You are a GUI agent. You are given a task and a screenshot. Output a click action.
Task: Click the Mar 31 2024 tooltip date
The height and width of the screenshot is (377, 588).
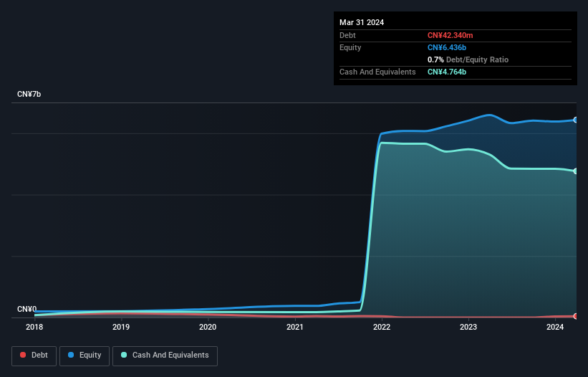(x=362, y=22)
